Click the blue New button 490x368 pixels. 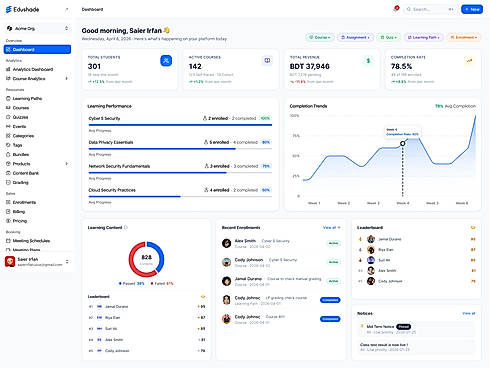[472, 9]
